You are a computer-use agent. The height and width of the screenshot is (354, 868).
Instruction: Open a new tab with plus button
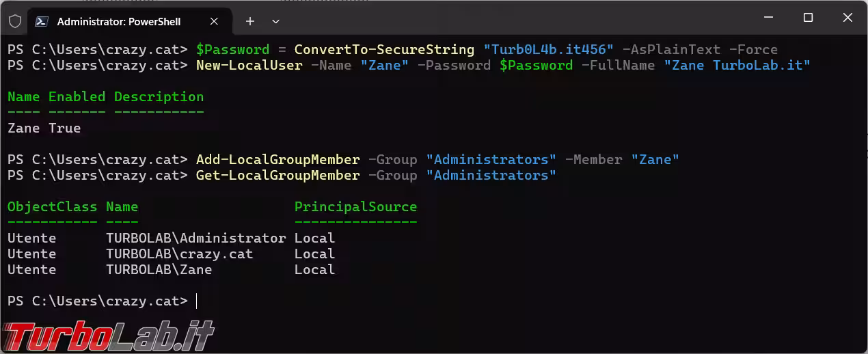pyautogui.click(x=250, y=21)
